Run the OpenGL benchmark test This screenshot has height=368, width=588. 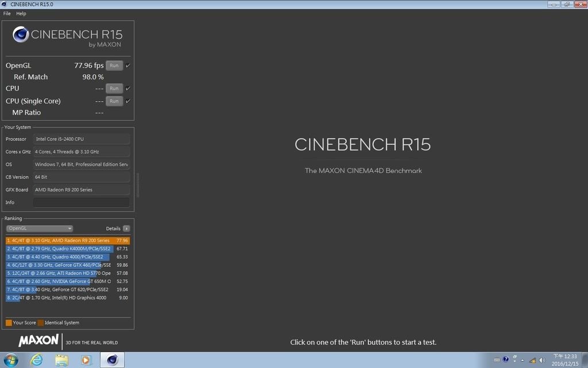click(114, 66)
